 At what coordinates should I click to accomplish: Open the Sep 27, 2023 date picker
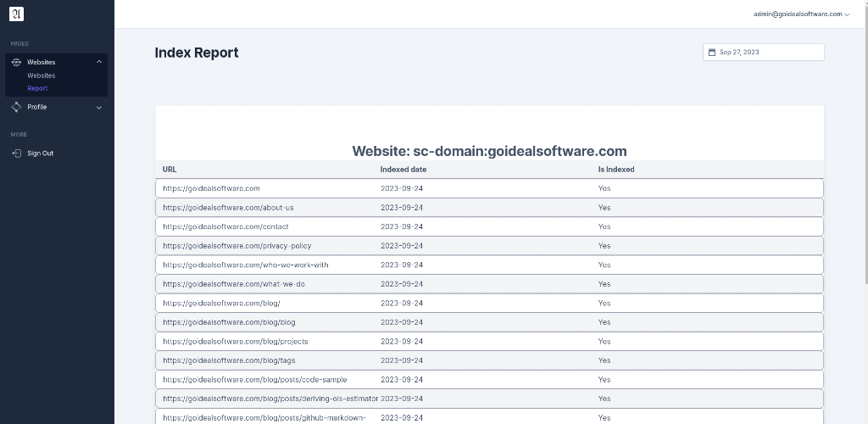tap(763, 53)
